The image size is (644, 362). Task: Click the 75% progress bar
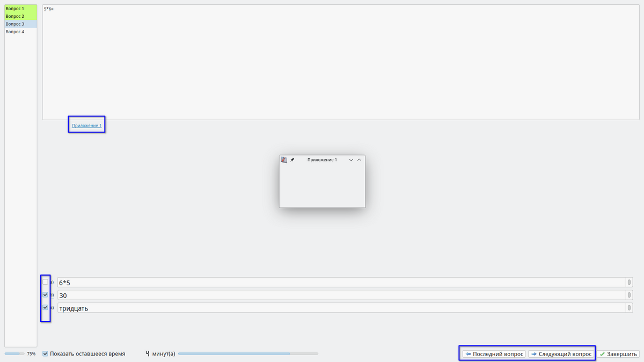click(14, 354)
